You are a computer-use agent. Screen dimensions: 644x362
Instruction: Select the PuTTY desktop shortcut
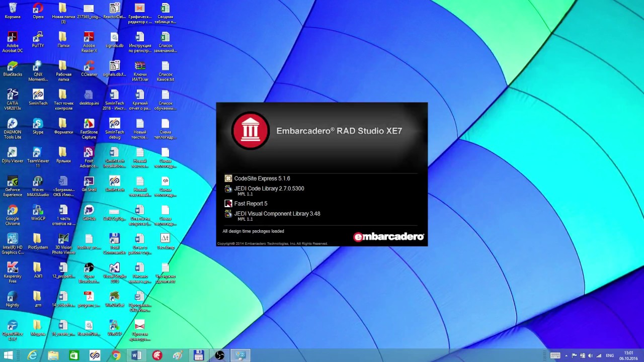pyautogui.click(x=38, y=40)
